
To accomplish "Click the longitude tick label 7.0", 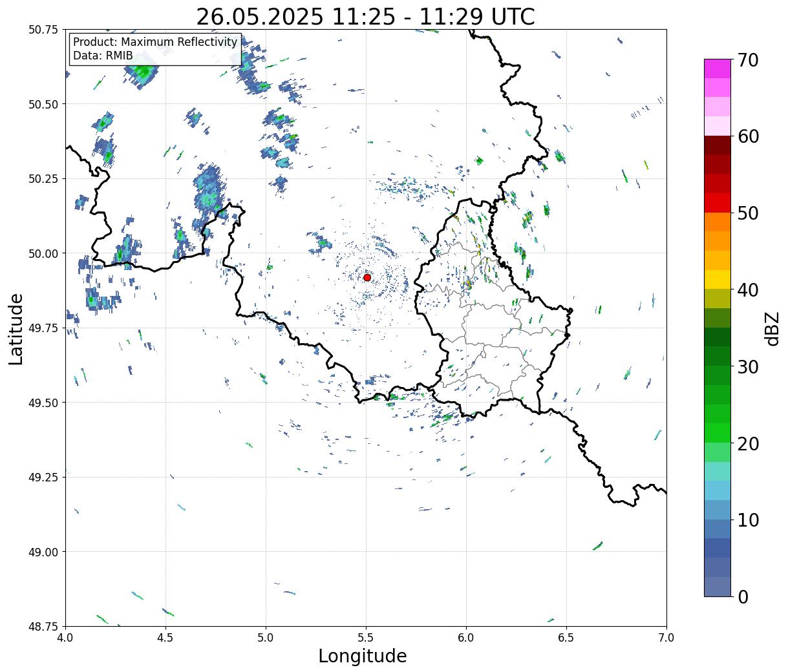I will point(666,638).
